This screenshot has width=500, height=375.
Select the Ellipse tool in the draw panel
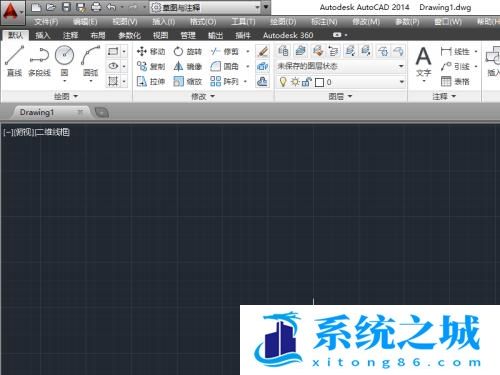[113, 66]
